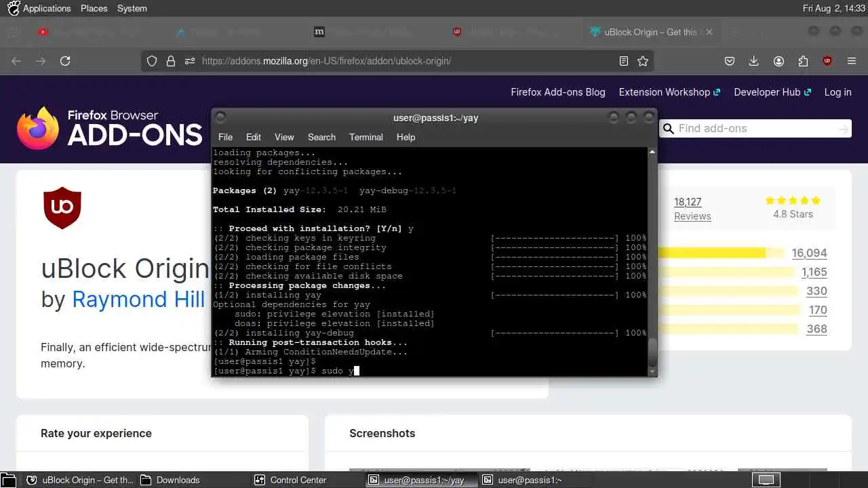This screenshot has height=488, width=868.
Task: Open the Firefox downloads panel
Action: coord(753,61)
